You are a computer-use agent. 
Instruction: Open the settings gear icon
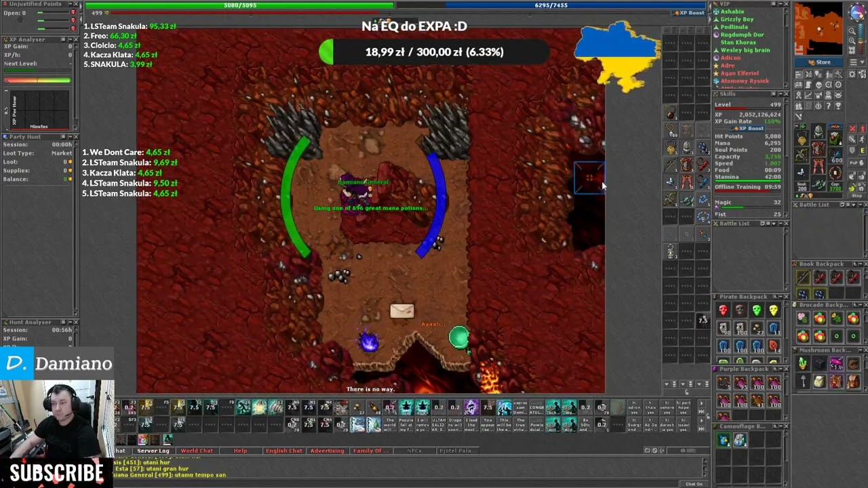click(x=852, y=75)
